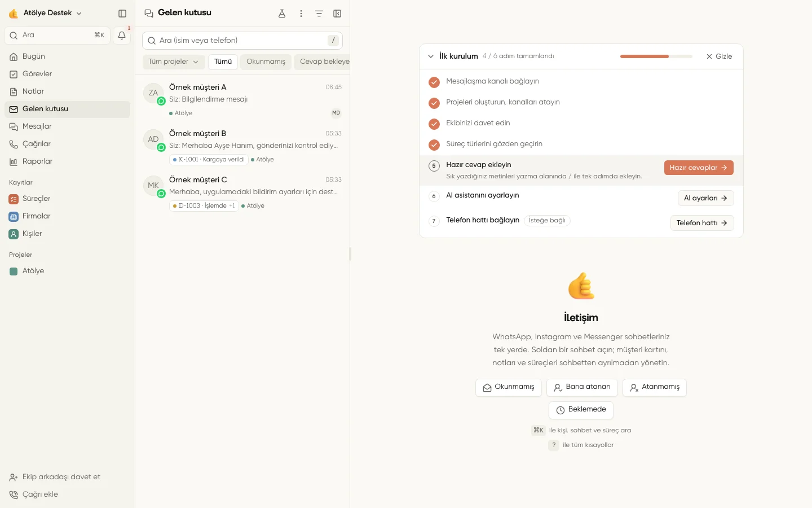Open Raporlar in sidebar
The height and width of the screenshot is (508, 812).
67,161
